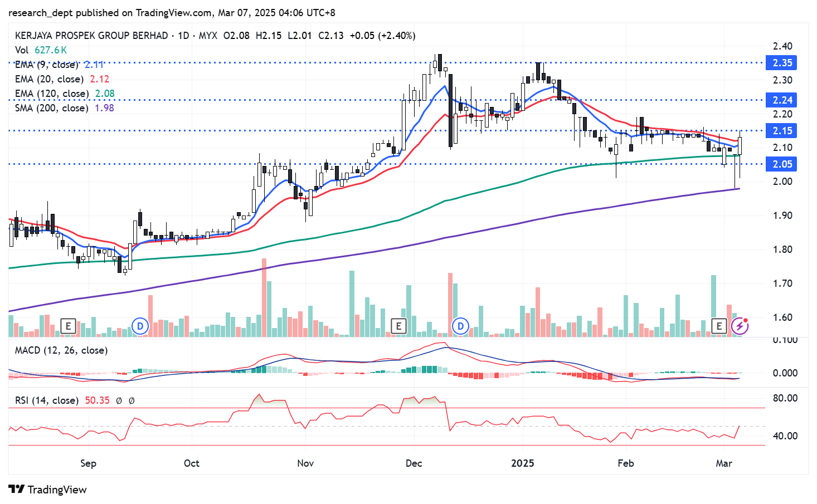Select the MACD (12, 26, close) legend
Screen dimensions: 817x504
click(x=61, y=350)
